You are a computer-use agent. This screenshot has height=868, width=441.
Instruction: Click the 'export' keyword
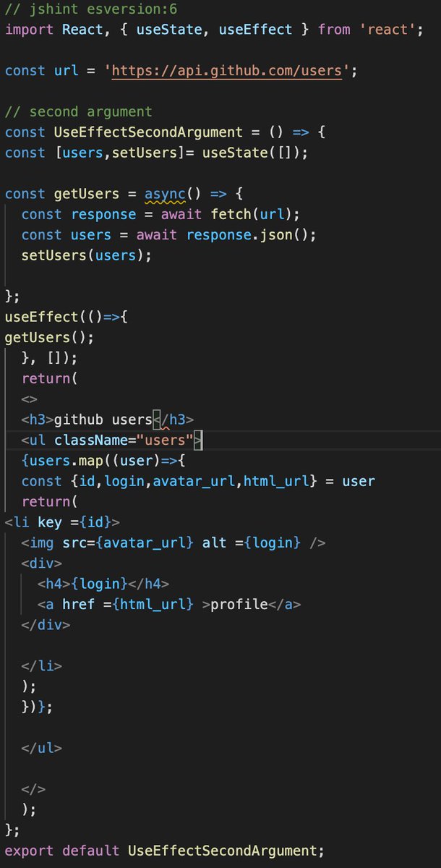(x=30, y=851)
